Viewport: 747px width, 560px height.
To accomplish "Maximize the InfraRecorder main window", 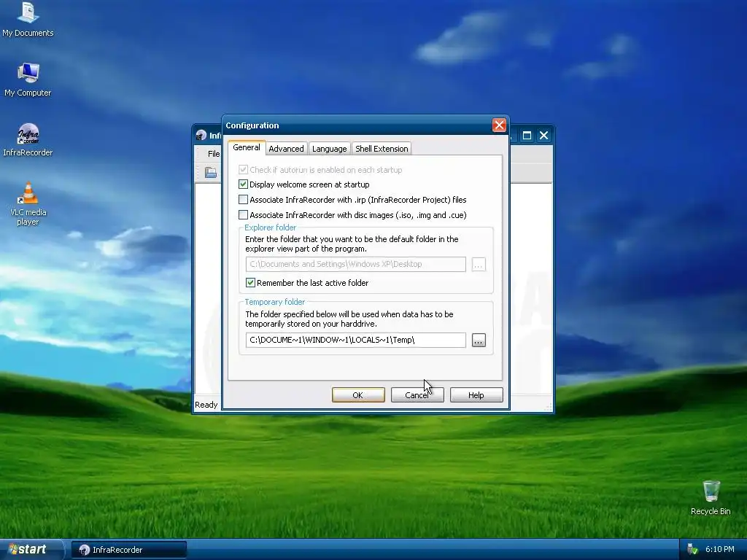I will (527, 136).
